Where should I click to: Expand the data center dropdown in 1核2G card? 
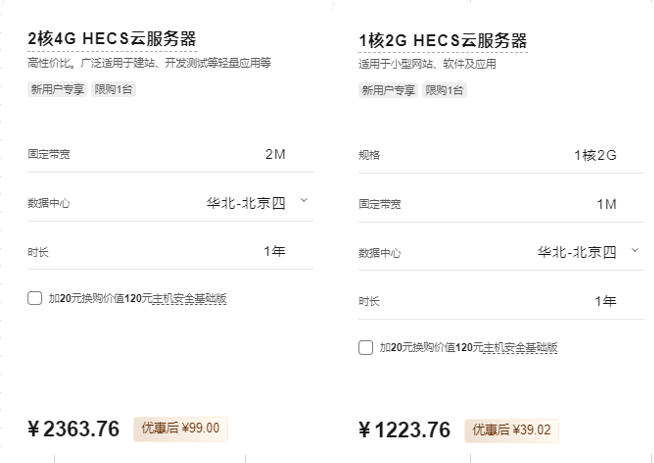click(634, 250)
